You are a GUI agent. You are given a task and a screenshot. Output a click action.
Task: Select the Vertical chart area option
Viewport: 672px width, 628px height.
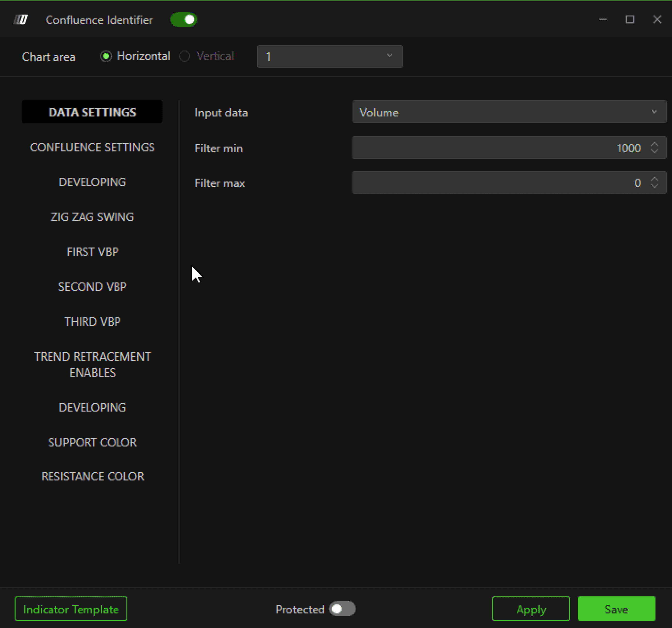(x=185, y=56)
